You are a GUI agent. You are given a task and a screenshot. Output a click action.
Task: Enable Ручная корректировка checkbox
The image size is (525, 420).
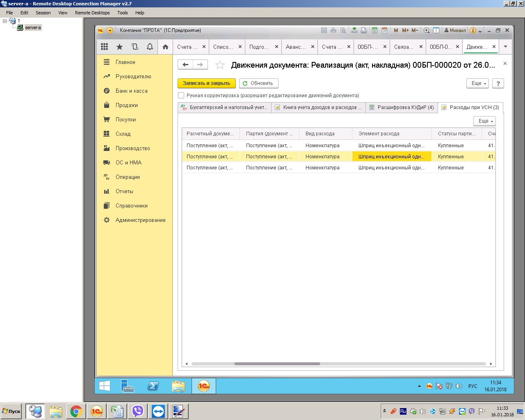point(181,96)
